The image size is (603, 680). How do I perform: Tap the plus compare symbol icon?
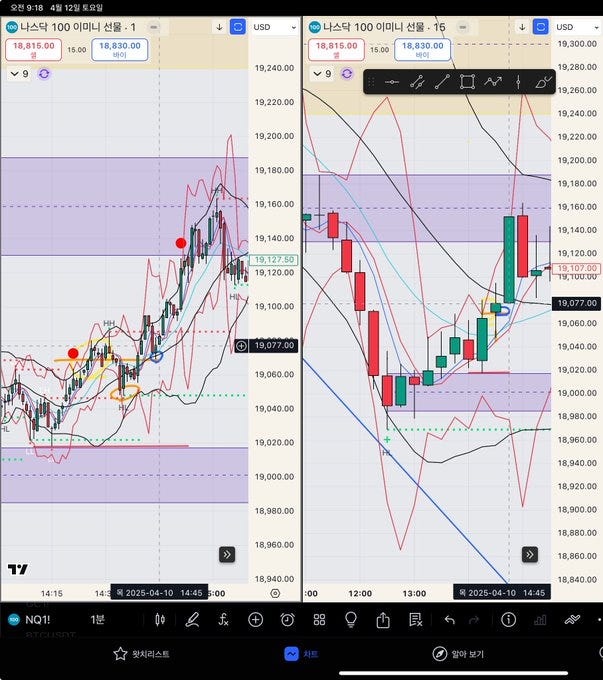[x=256, y=620]
